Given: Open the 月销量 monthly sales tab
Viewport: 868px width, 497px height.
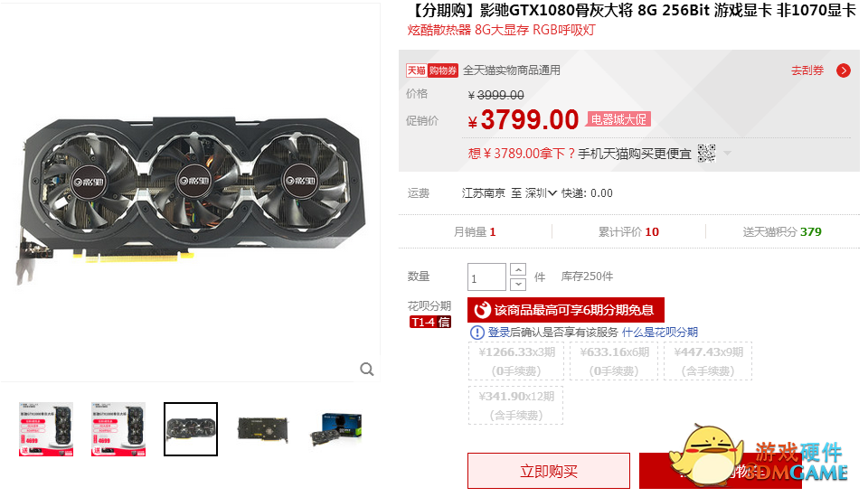Looking at the screenshot, I should pos(475,232).
